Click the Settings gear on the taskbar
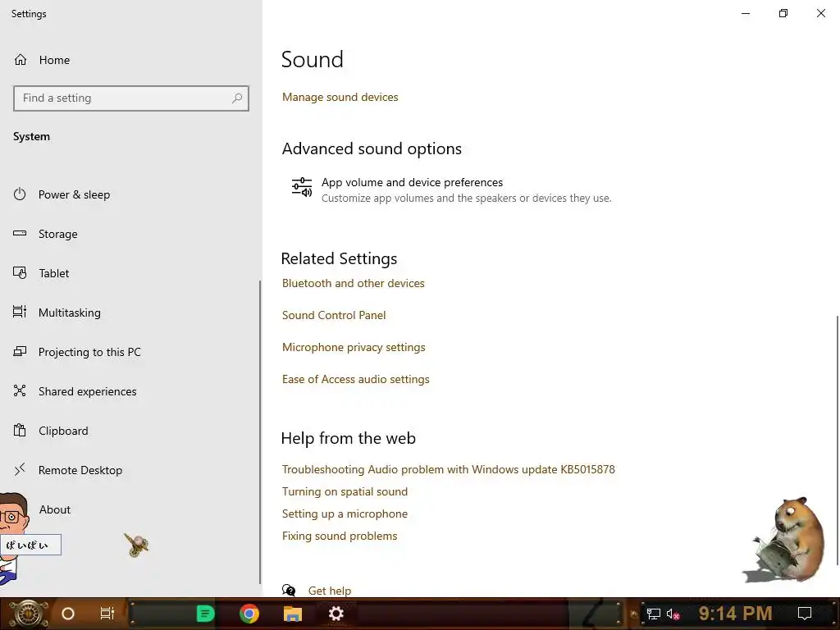Screen dimensions: 840x630 pyautogui.click(x=336, y=614)
